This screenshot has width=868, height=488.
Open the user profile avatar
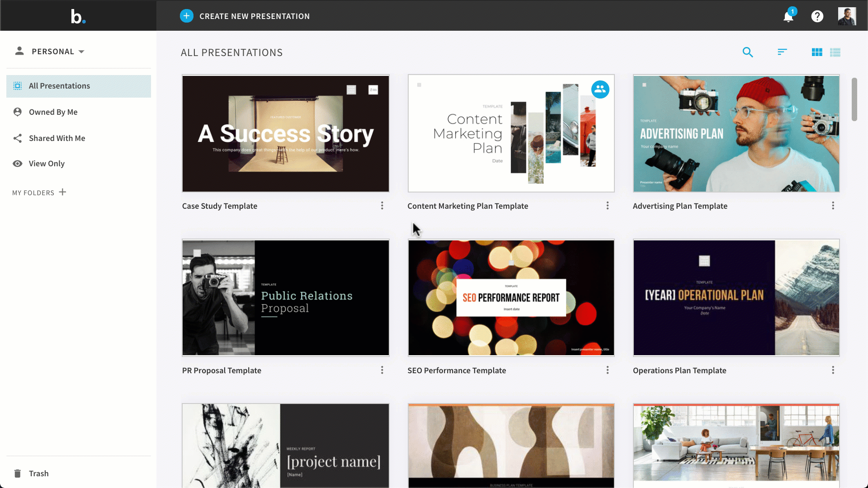point(847,16)
